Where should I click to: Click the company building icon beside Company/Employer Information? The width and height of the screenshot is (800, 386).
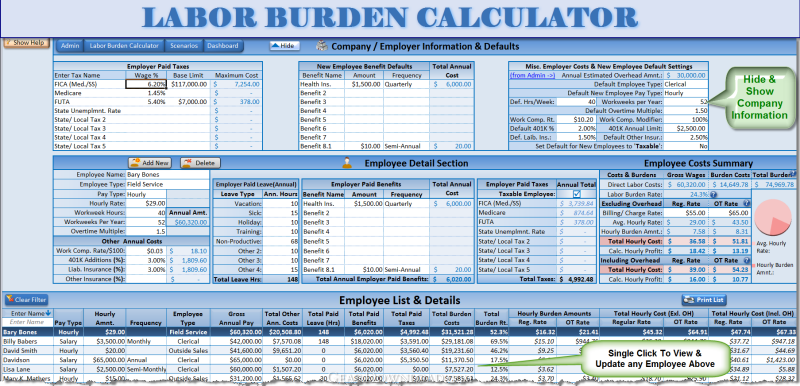(x=321, y=46)
